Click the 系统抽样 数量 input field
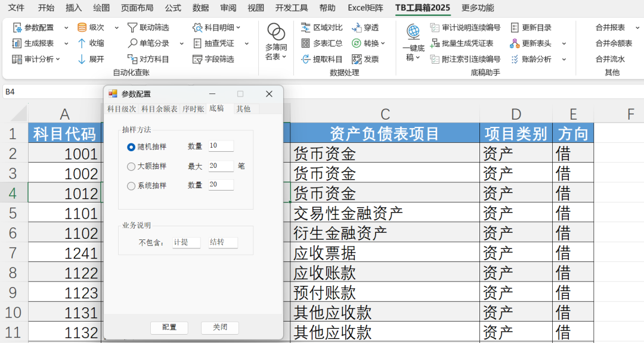 coord(221,185)
